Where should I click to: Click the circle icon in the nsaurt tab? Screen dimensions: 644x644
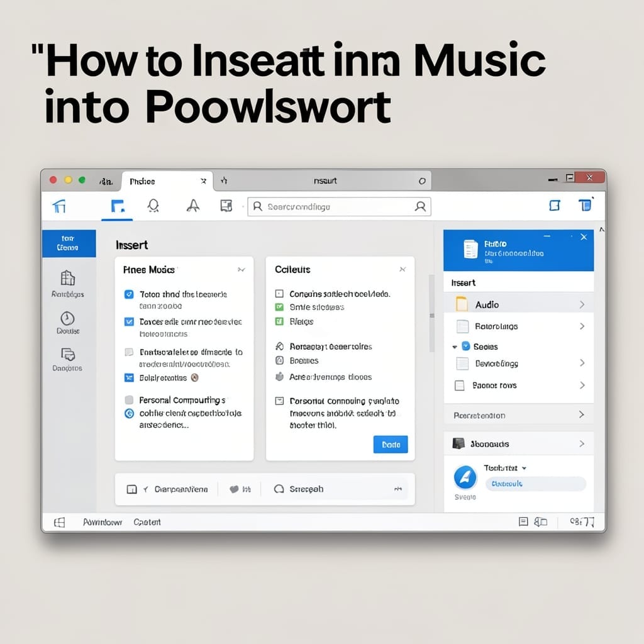[422, 181]
